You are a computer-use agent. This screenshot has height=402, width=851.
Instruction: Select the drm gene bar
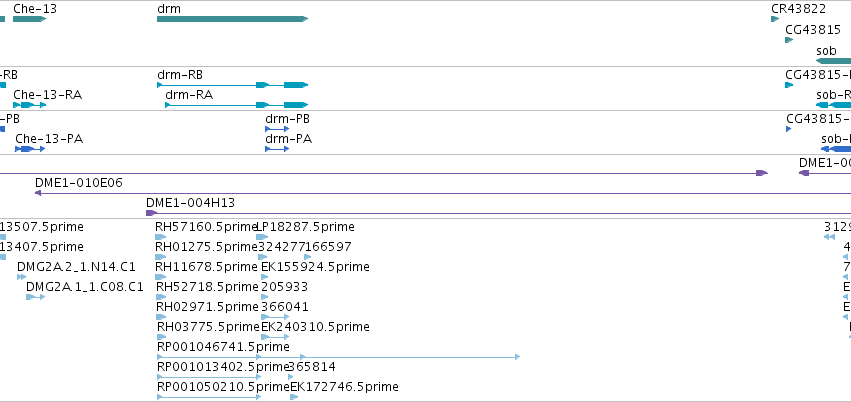tap(232, 19)
